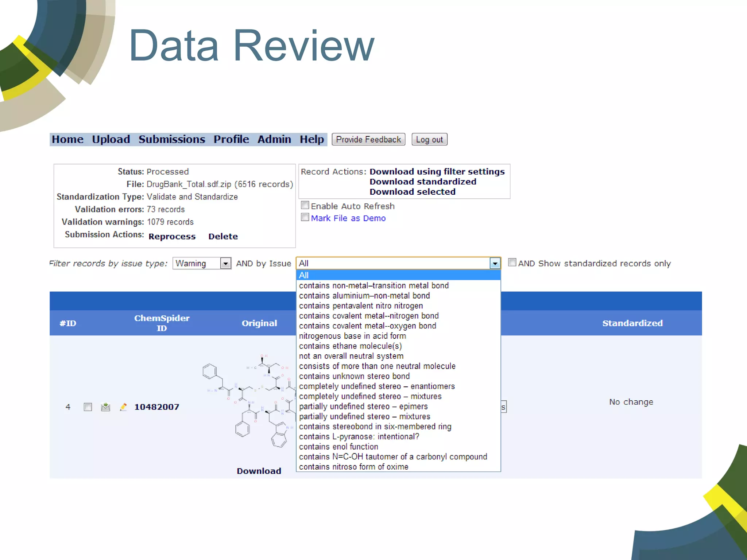Open the Upload menu item
The height and width of the screenshot is (560, 747).
[111, 139]
